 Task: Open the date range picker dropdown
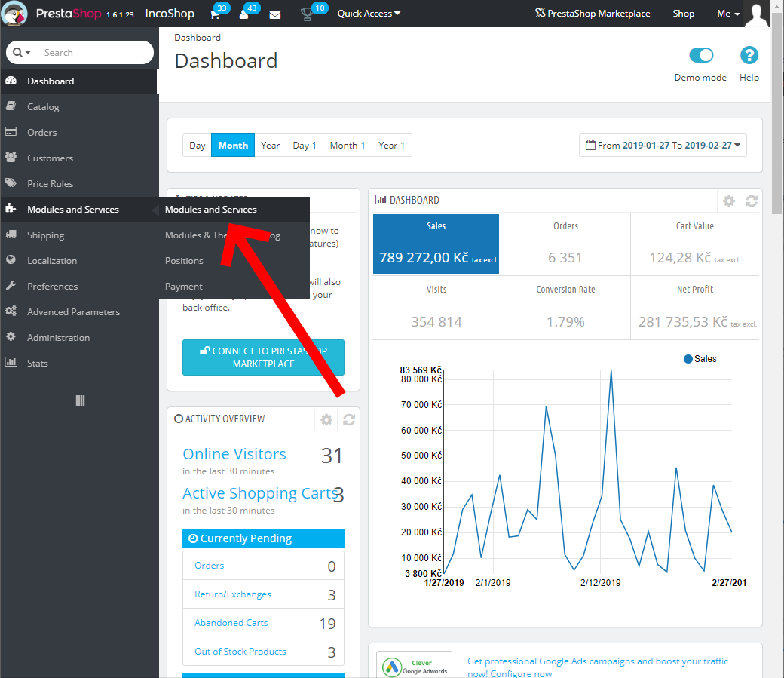click(x=663, y=145)
